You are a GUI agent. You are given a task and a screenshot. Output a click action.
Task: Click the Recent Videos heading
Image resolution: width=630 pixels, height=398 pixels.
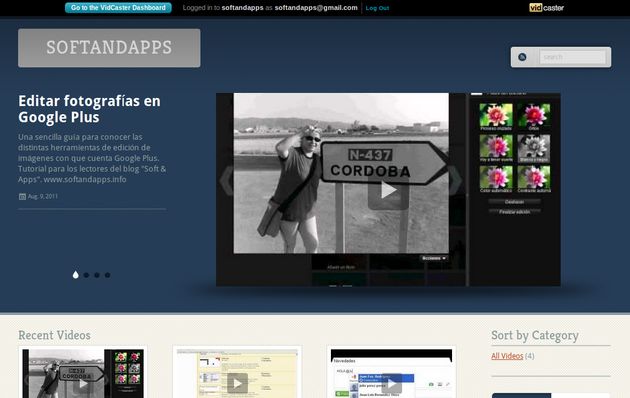[54, 335]
